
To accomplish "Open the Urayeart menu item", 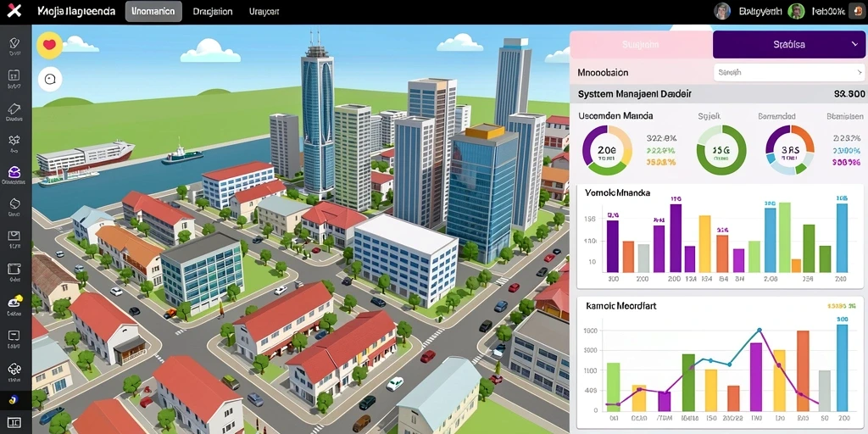I will coord(264,11).
